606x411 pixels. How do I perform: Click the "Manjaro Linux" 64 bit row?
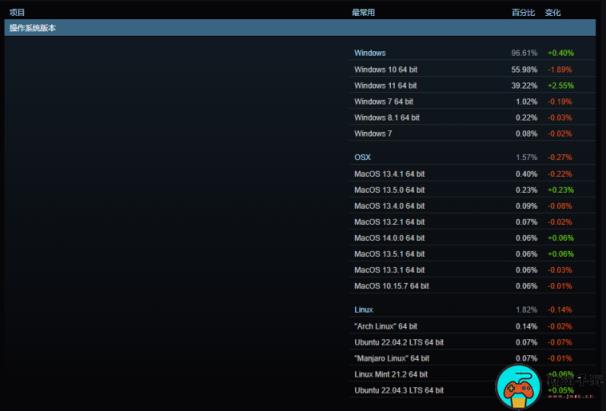[472, 358]
